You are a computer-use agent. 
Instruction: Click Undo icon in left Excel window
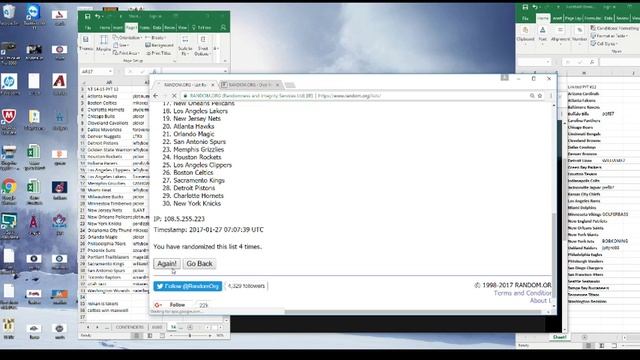(97, 16)
